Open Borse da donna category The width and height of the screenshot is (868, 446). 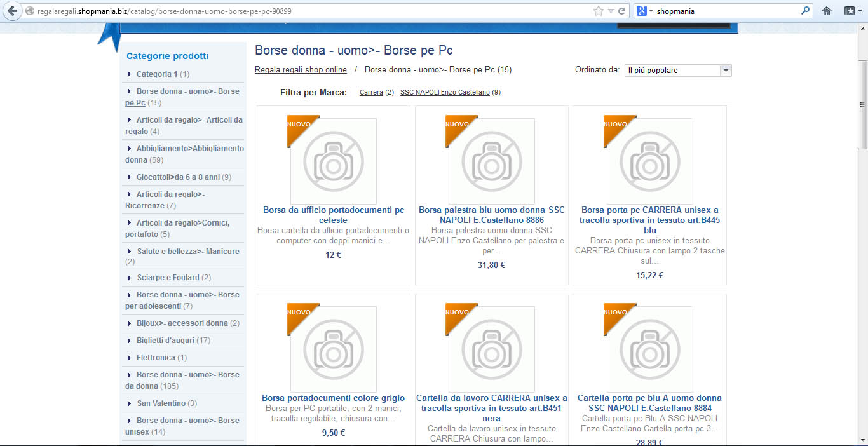(x=182, y=380)
